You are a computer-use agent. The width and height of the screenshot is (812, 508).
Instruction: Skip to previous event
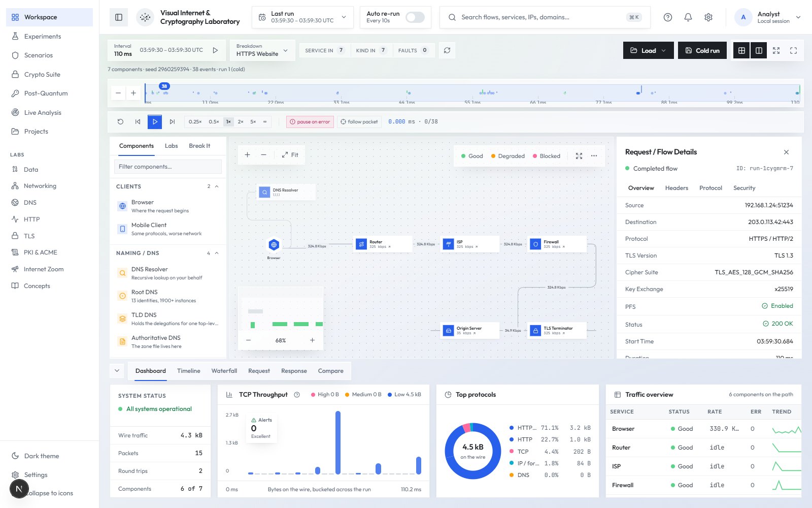coord(138,122)
